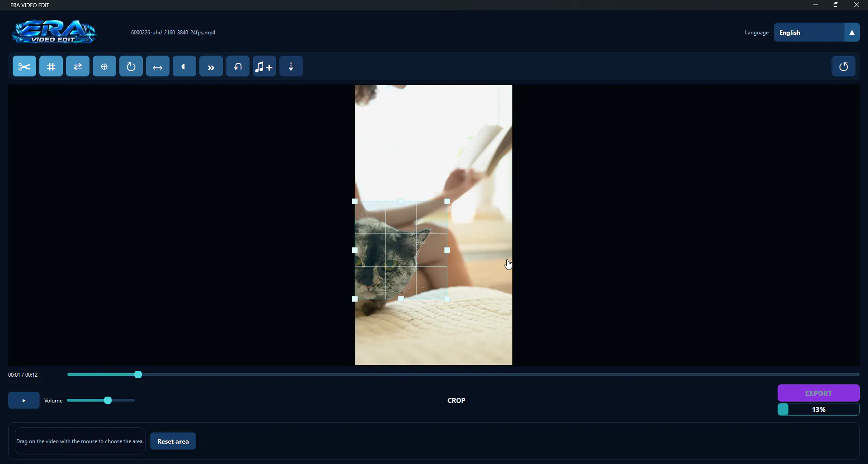Click the Volume label
The width and height of the screenshot is (868, 464).
click(53, 401)
